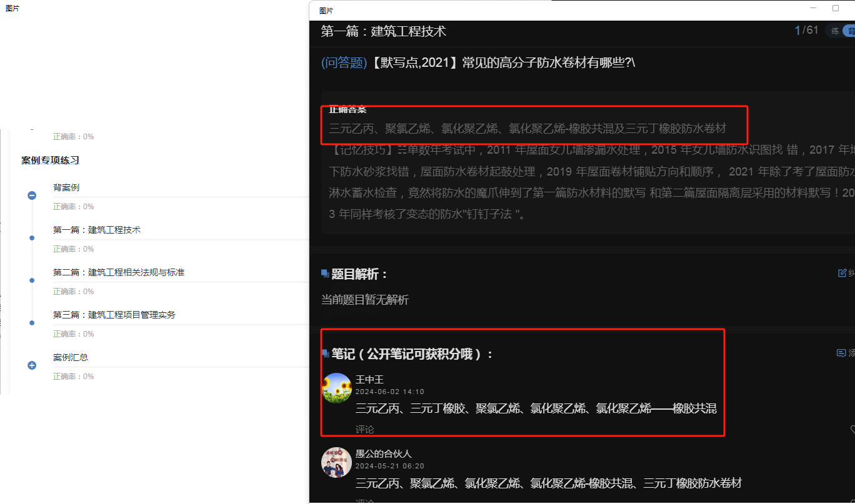Click the 图片 title of the left window
Viewport: 855px width, 504px height.
[x=12, y=9]
